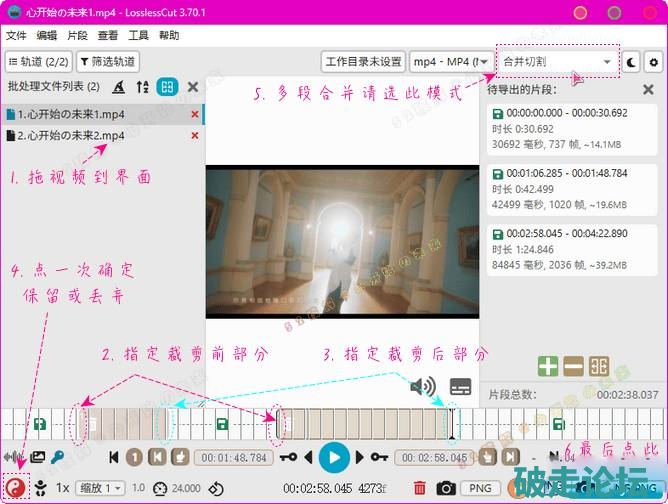Open the 合并切割 export mode dropdown
The width and height of the screenshot is (668, 504).
[x=558, y=62]
